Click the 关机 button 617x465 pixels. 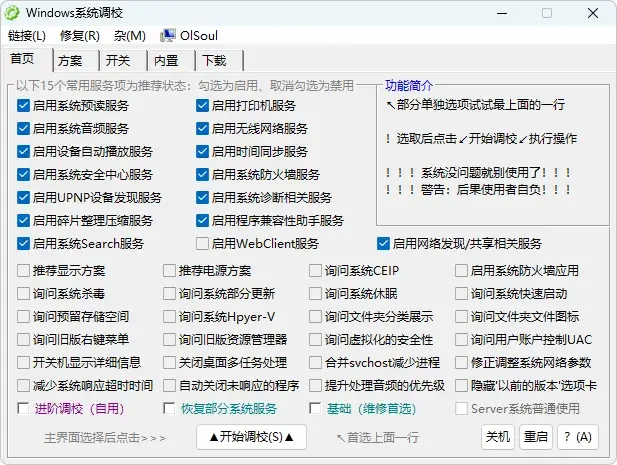pos(498,437)
